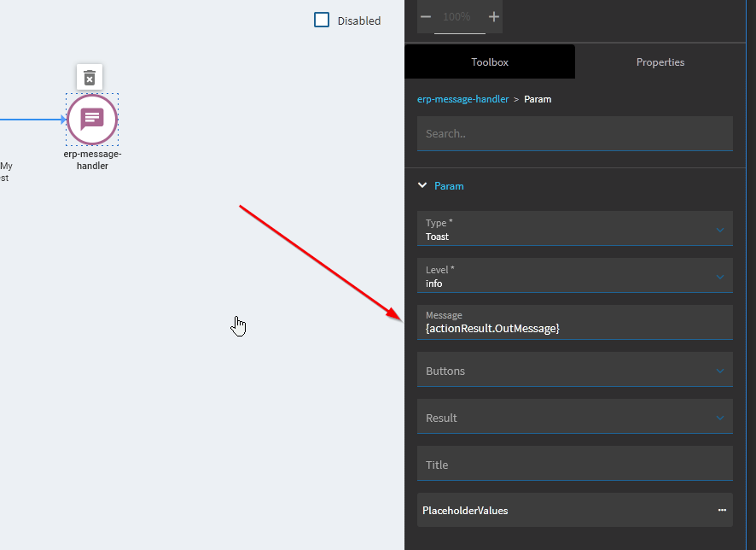The image size is (756, 550).
Task: Open PlaceholderValues ellipsis menu
Action: pos(722,510)
